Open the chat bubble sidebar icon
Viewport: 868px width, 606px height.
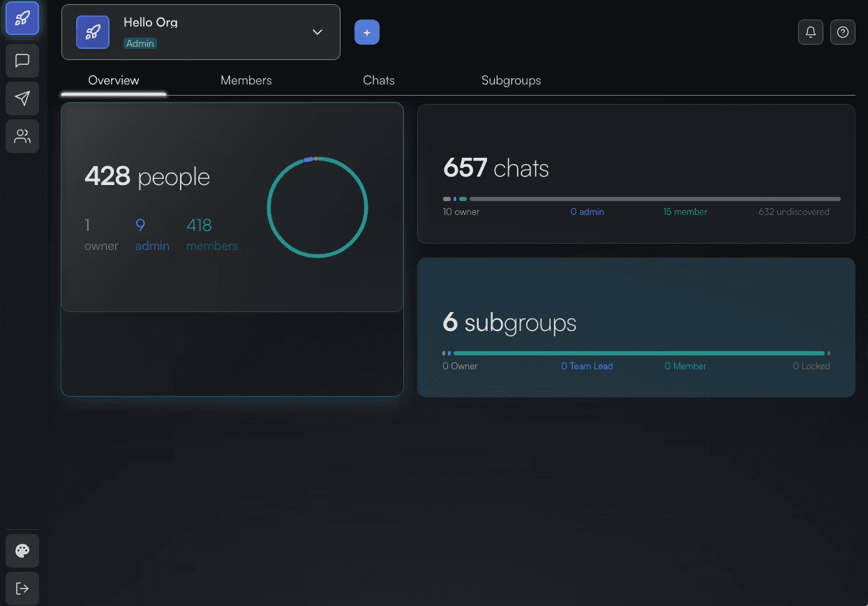(x=22, y=61)
